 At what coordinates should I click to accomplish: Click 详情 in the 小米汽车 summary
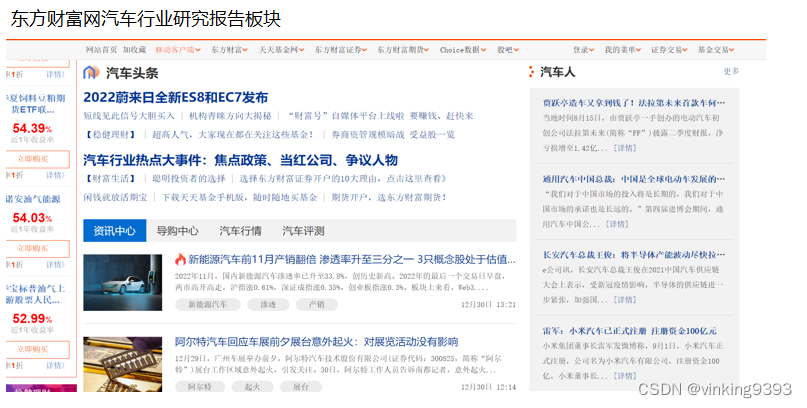(625, 376)
